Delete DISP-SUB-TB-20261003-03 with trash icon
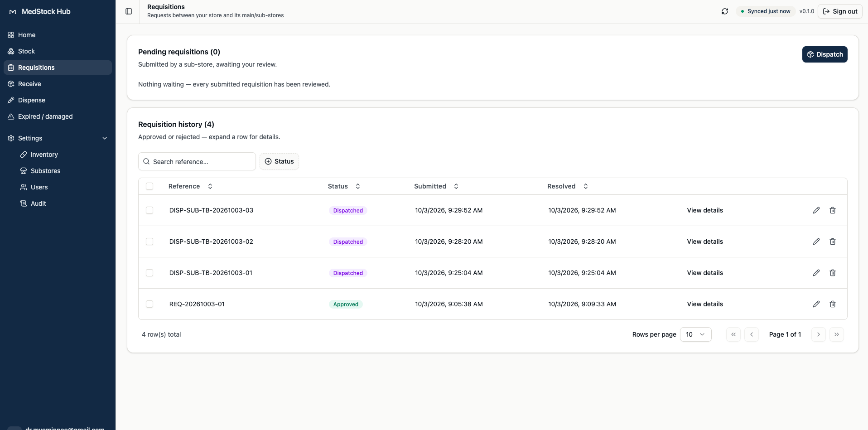 833,210
